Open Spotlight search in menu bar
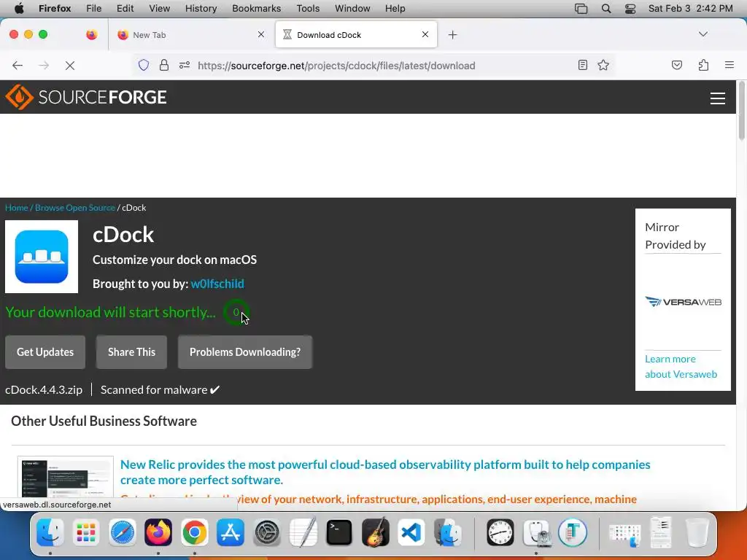Image resolution: width=747 pixels, height=560 pixels. (606, 9)
